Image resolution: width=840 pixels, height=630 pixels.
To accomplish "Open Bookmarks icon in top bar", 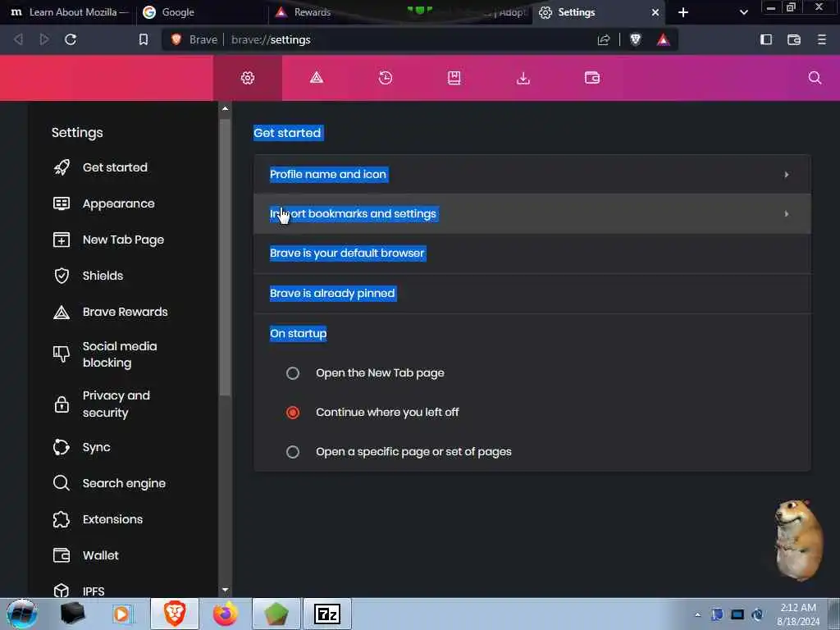I will 454,78.
